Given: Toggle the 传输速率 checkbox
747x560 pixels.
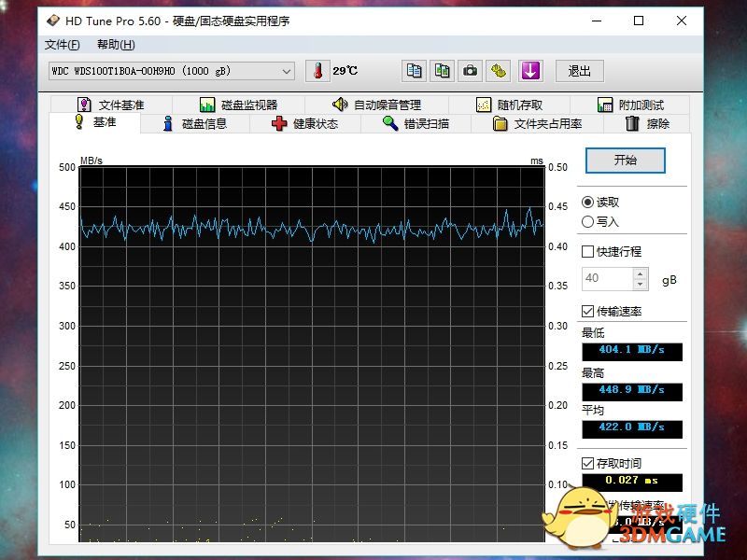Looking at the screenshot, I should (587, 311).
